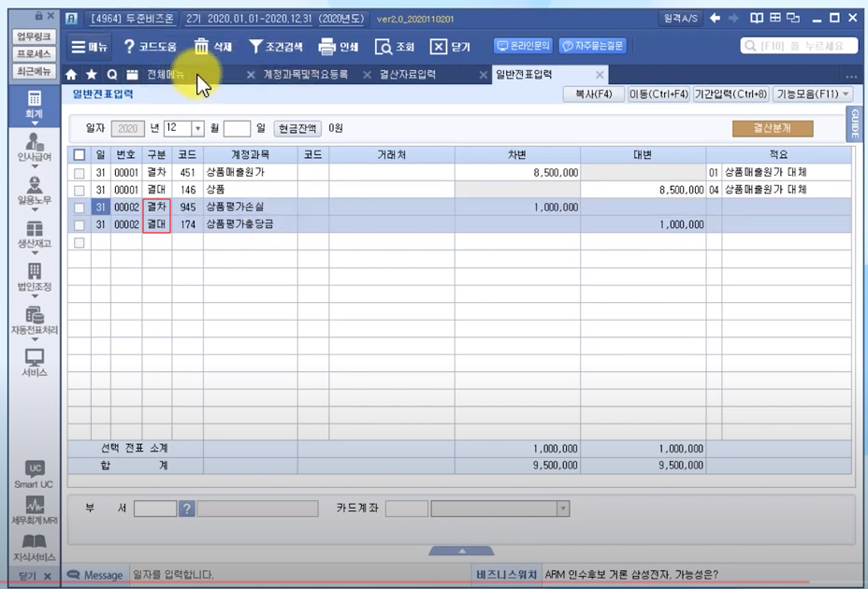
Task: Toggle the select-all header checkbox
Action: 80,154
